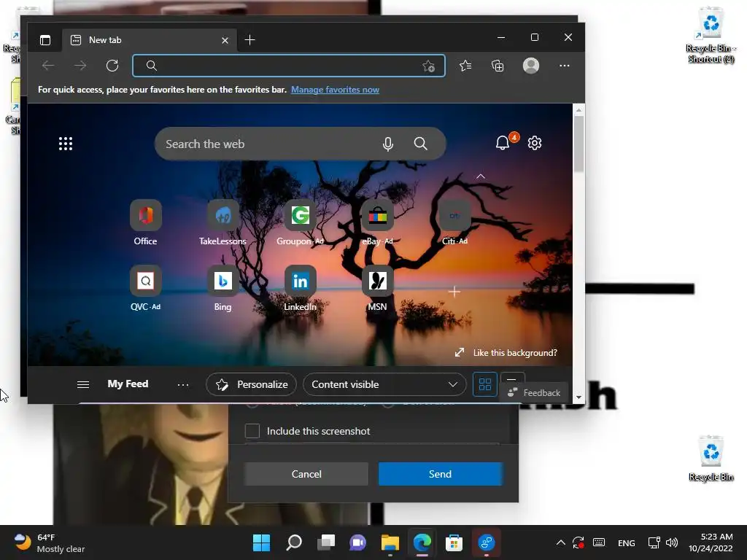
Task: Open the app launcher grid icon
Action: point(66,144)
